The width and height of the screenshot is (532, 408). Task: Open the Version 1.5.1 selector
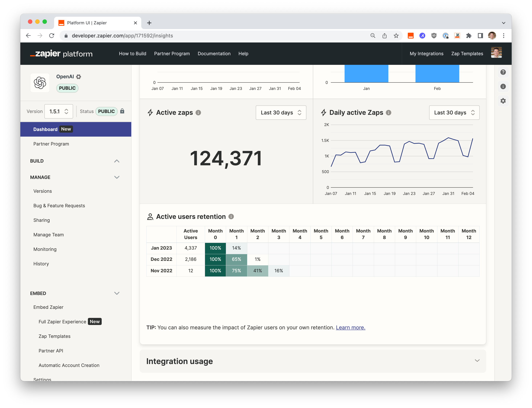pos(59,111)
